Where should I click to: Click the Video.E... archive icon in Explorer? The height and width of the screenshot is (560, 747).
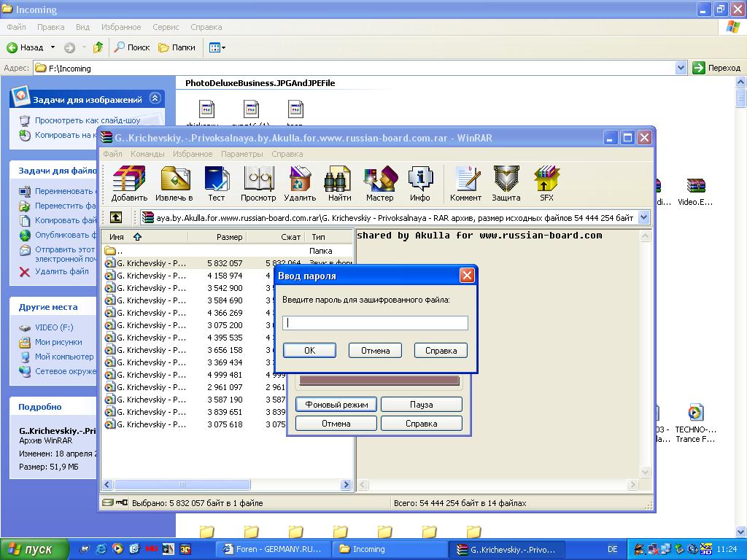tap(695, 186)
